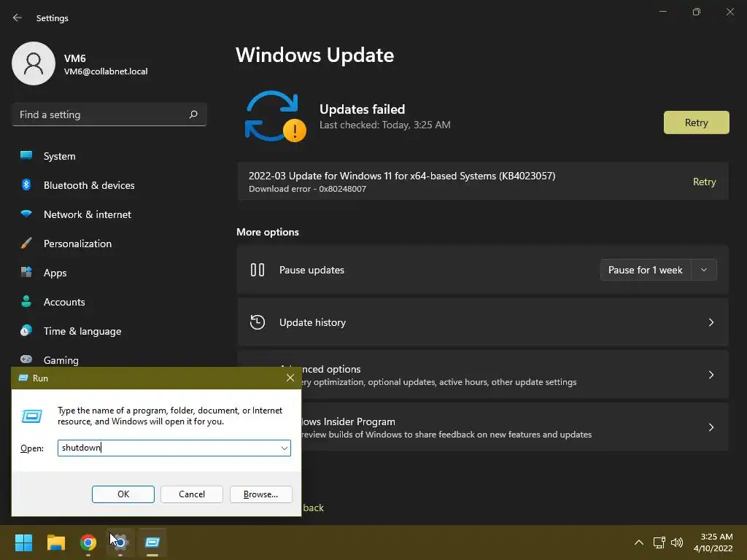This screenshot has width=747, height=560.
Task: Click OK in the Run dialog
Action: tap(123, 494)
